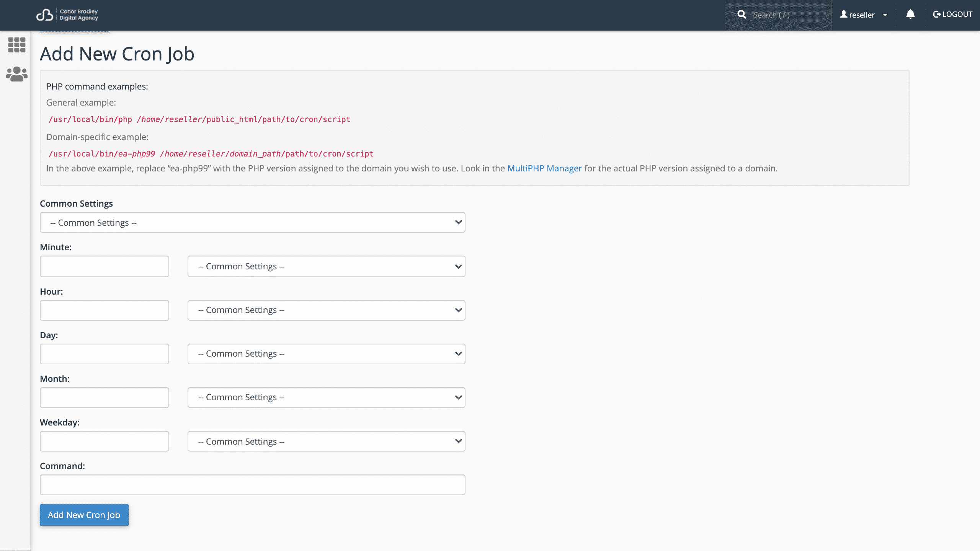This screenshot has width=980, height=551.
Task: Click the Command input field
Action: click(253, 485)
